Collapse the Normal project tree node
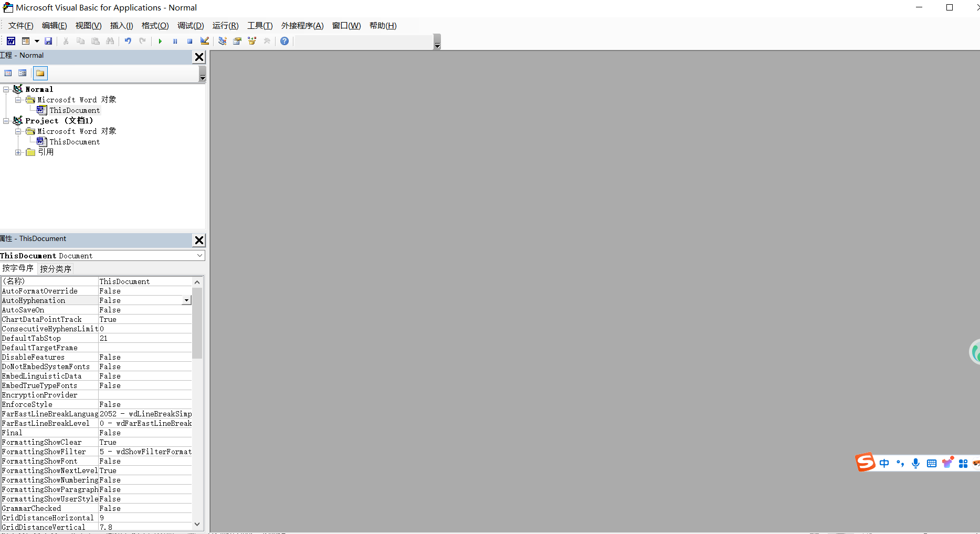980x534 pixels. pyautogui.click(x=6, y=89)
